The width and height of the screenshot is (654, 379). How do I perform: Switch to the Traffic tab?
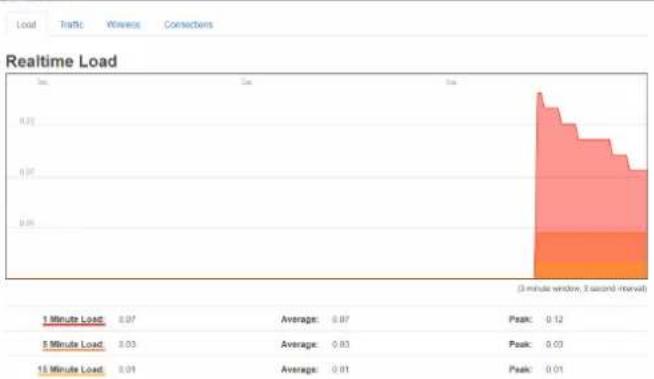coord(71,25)
